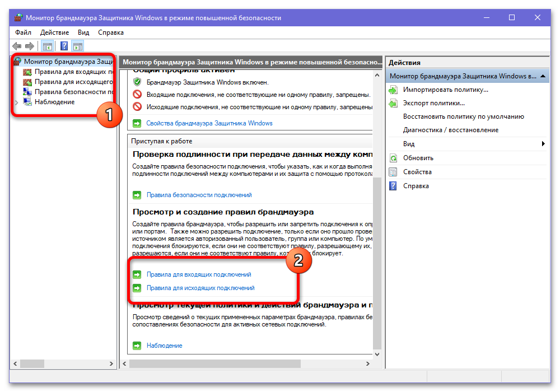Open the Наблюдение link in center pane
This screenshot has height=392, width=560.
(164, 346)
